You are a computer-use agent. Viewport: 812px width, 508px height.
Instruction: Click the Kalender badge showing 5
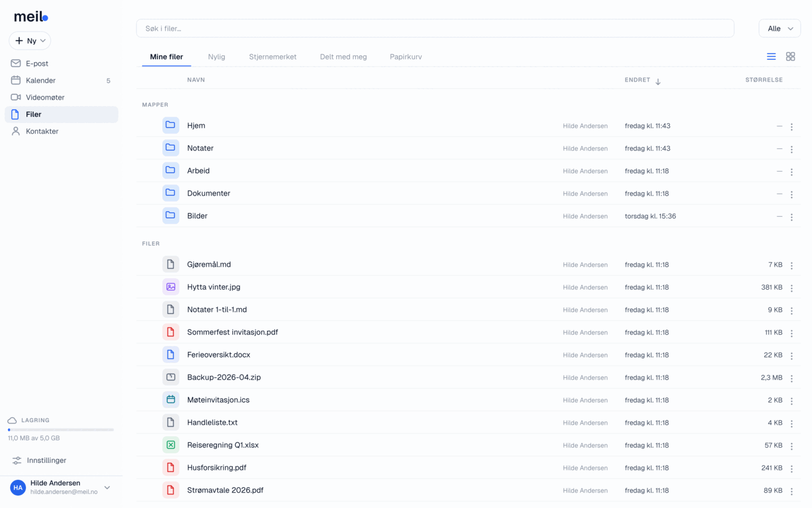(108, 81)
